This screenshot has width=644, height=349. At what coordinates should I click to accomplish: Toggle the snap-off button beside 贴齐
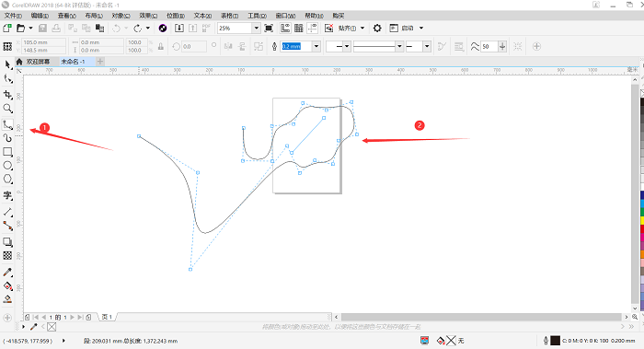tap(328, 28)
